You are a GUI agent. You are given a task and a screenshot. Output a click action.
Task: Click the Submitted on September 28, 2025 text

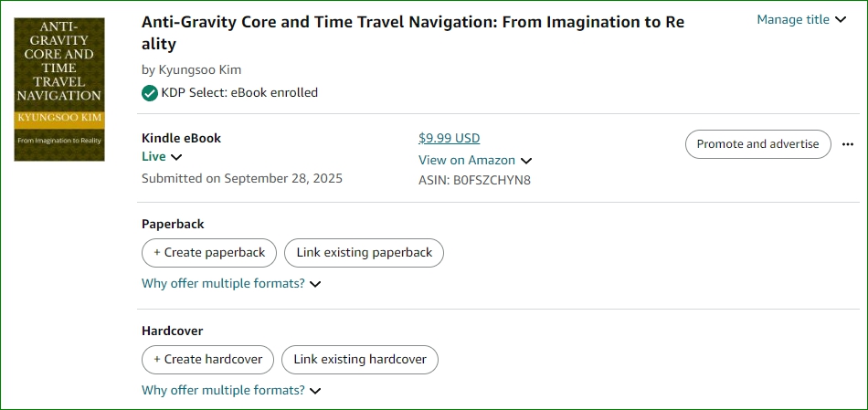[241, 178]
